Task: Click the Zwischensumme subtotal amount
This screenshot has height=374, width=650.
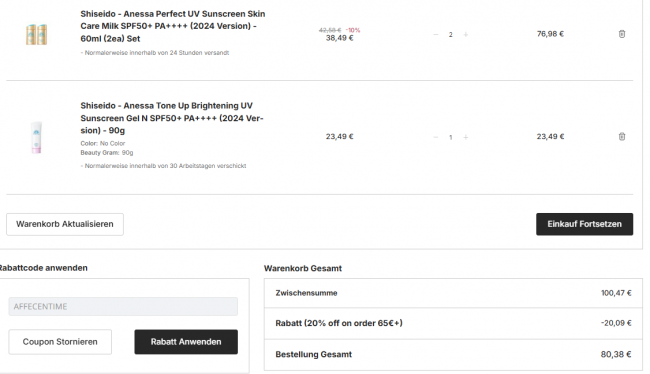Action: [616, 293]
